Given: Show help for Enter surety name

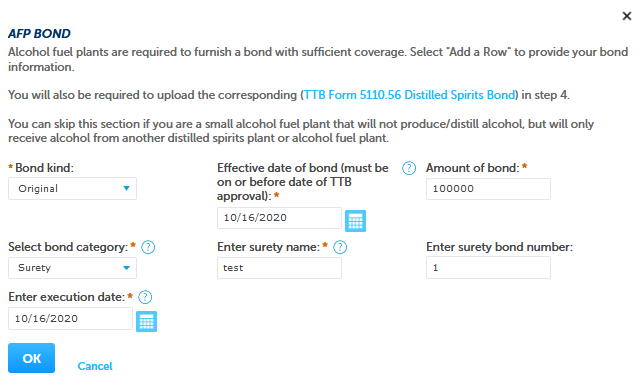Looking at the screenshot, I should 340,247.
